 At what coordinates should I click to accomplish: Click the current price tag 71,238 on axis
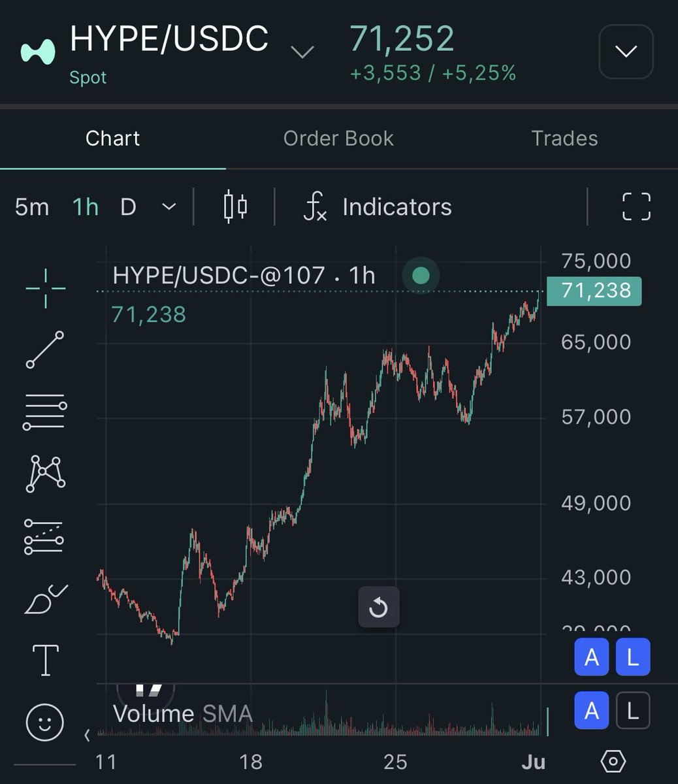click(594, 291)
